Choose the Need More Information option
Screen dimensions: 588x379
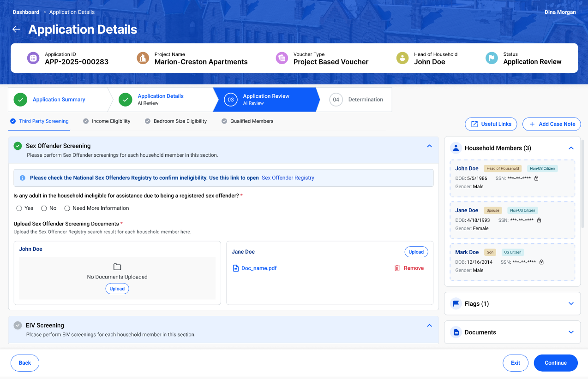67,208
